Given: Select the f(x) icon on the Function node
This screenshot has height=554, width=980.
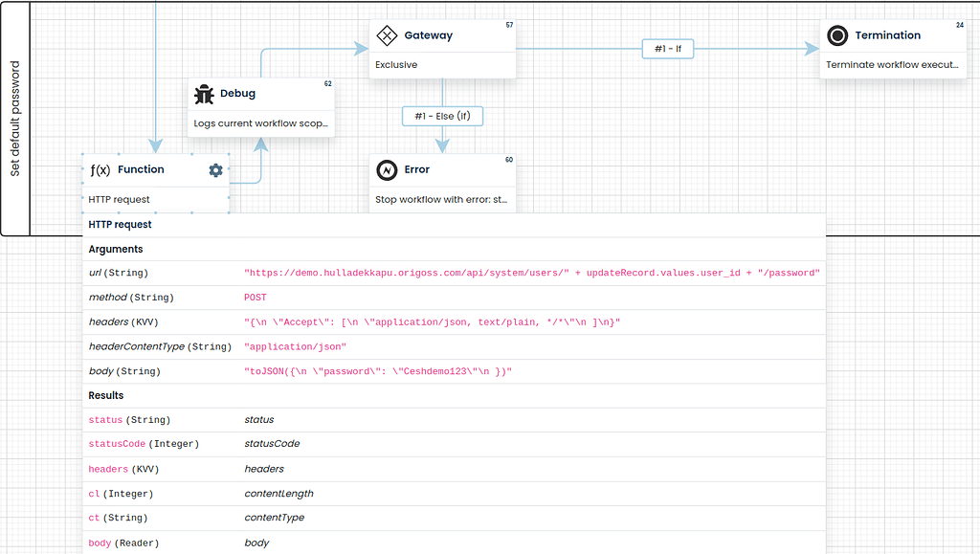Looking at the screenshot, I should pyautogui.click(x=99, y=169).
